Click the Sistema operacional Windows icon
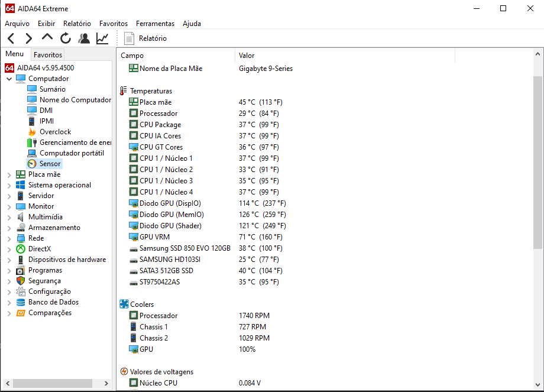Viewport: 544px width, 392px height. coord(21,185)
